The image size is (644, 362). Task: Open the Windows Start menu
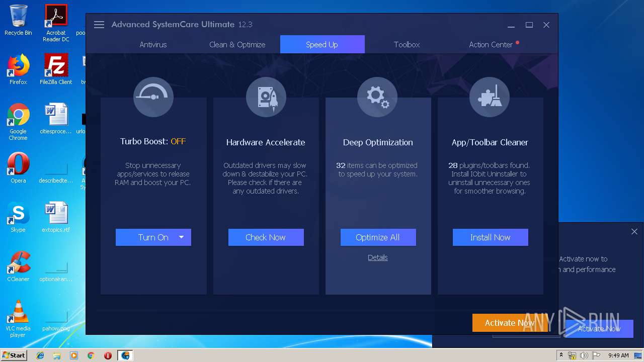pyautogui.click(x=14, y=355)
